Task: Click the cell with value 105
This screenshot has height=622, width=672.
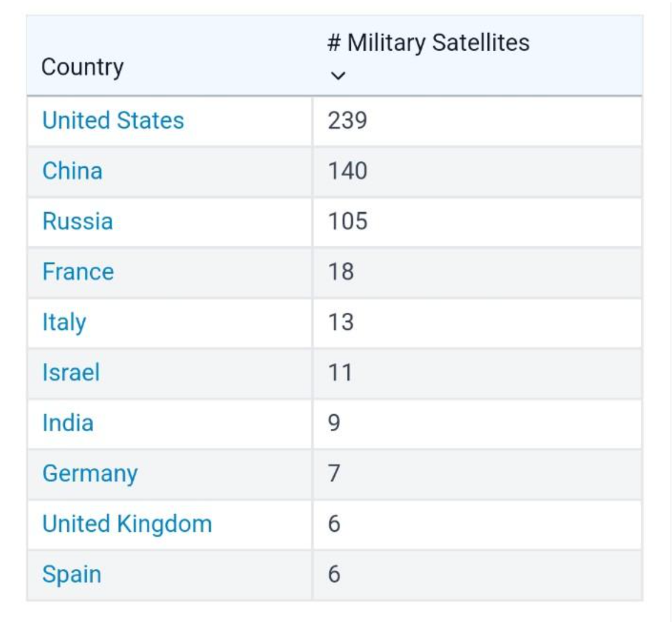Action: point(348,221)
